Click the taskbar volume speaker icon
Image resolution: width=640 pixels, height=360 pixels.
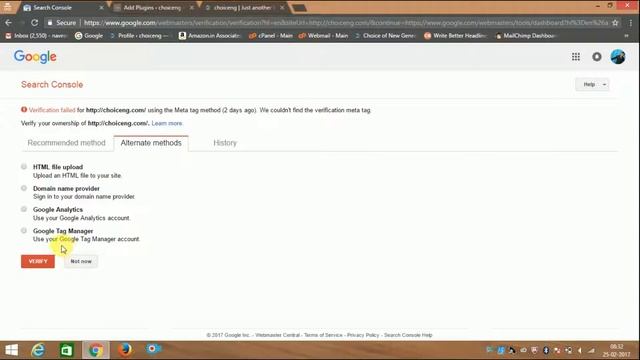pyautogui.click(x=580, y=350)
